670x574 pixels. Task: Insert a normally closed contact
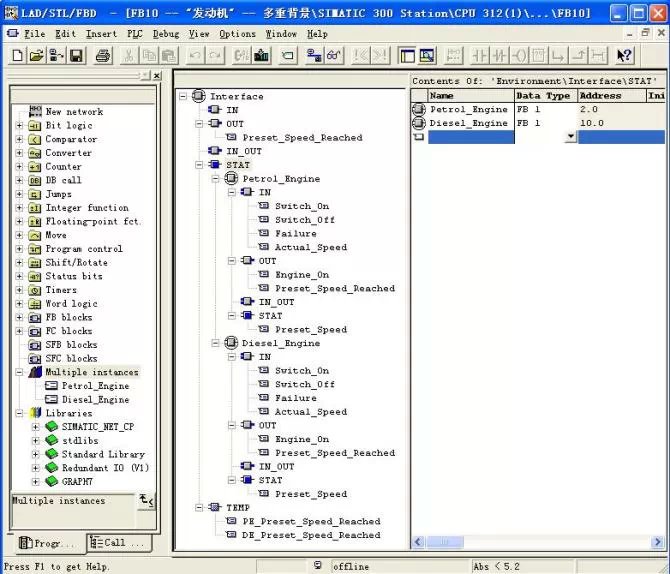(x=499, y=56)
